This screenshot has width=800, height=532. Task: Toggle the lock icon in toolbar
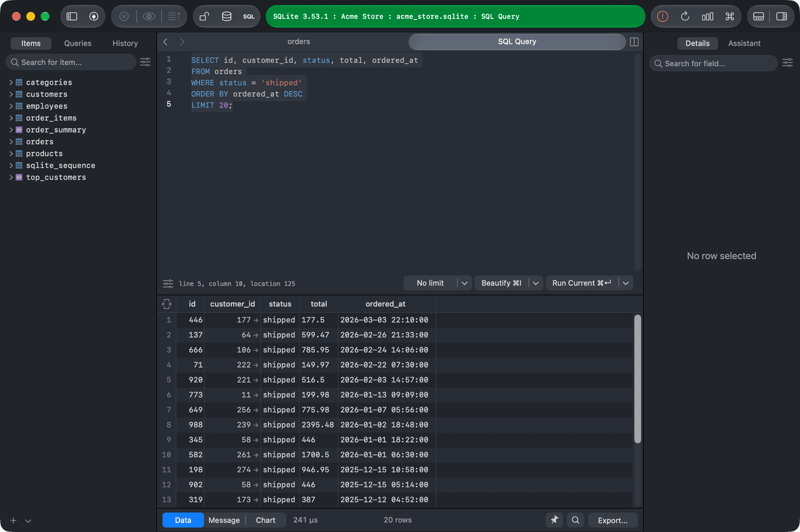pos(204,16)
